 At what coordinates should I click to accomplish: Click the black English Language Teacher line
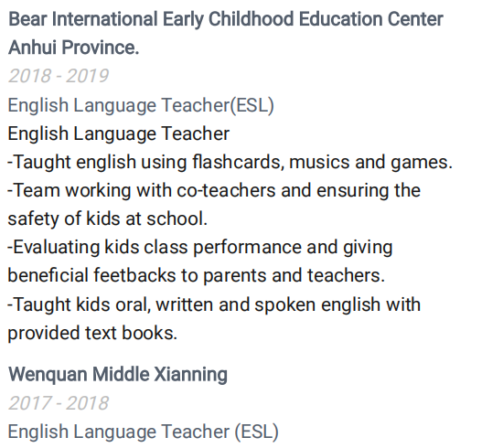click(x=118, y=133)
